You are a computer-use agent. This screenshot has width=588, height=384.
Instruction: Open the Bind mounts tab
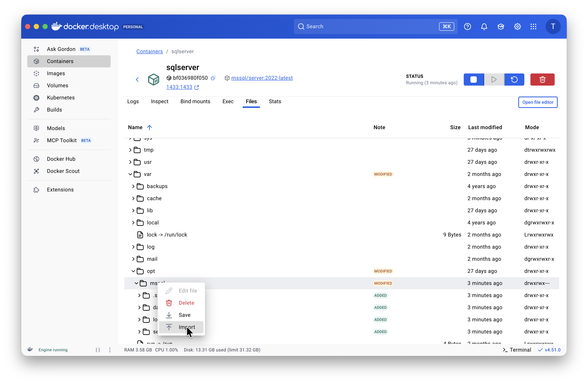[195, 101]
